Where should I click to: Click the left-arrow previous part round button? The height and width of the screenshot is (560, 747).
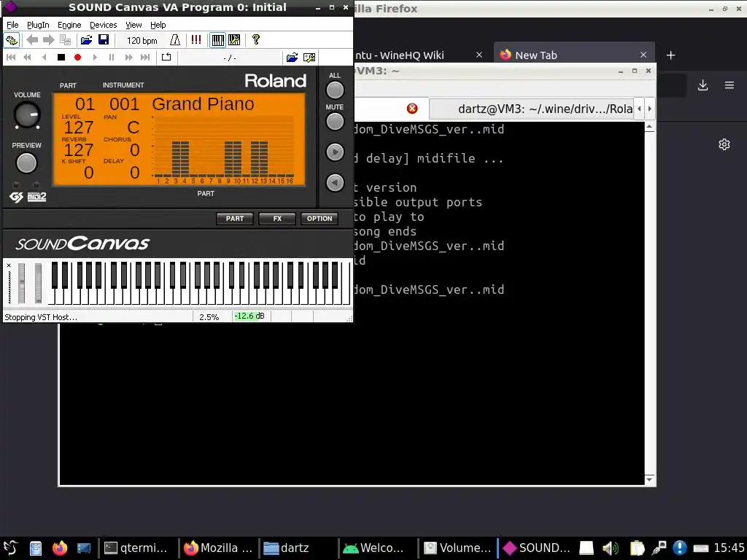[335, 182]
